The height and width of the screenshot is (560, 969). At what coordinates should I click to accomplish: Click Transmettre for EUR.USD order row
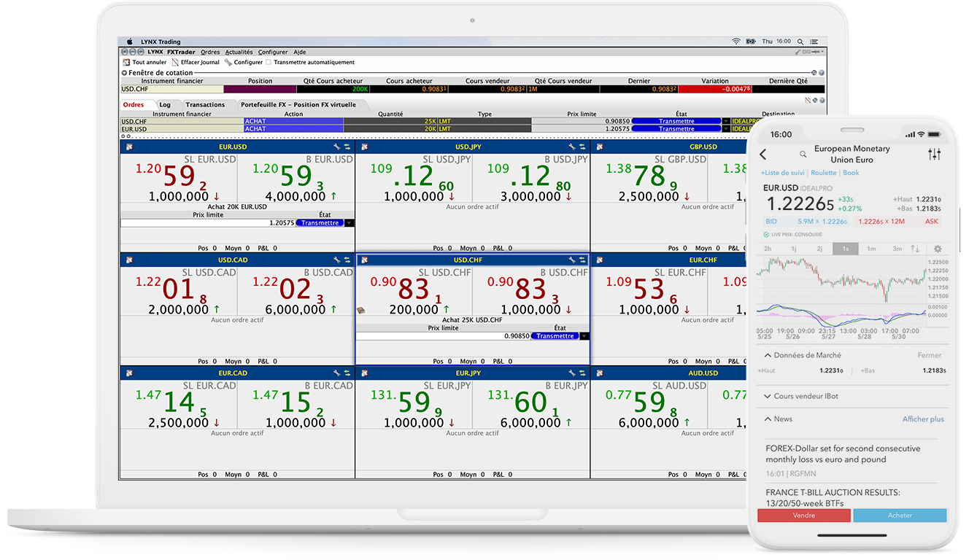676,128
